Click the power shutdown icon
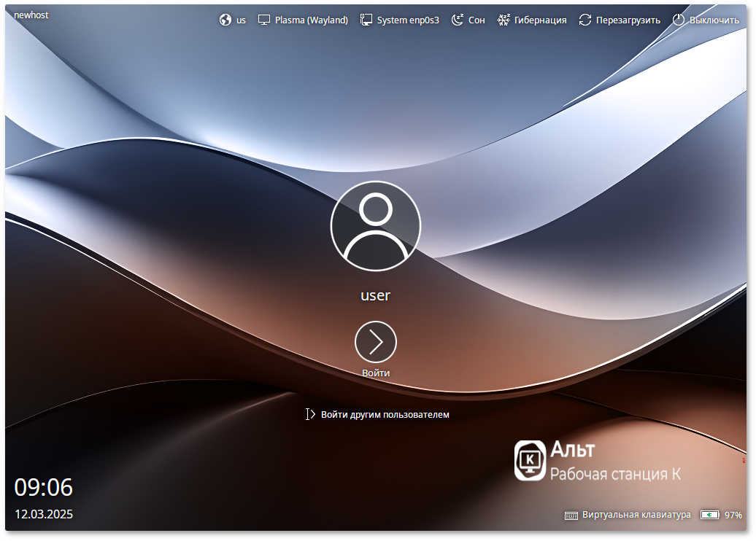Viewport: 756px width, 541px height. coord(679,20)
